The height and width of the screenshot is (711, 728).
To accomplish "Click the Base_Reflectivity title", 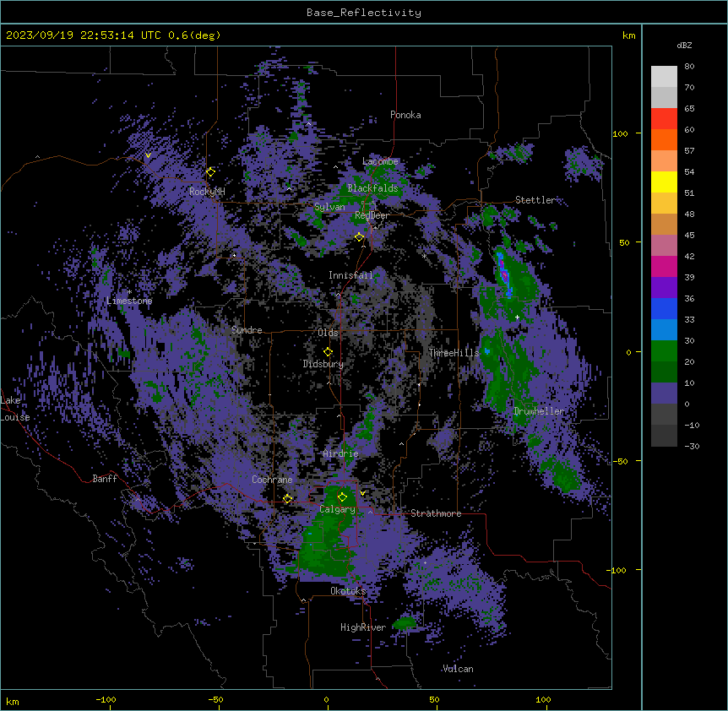I will [364, 13].
